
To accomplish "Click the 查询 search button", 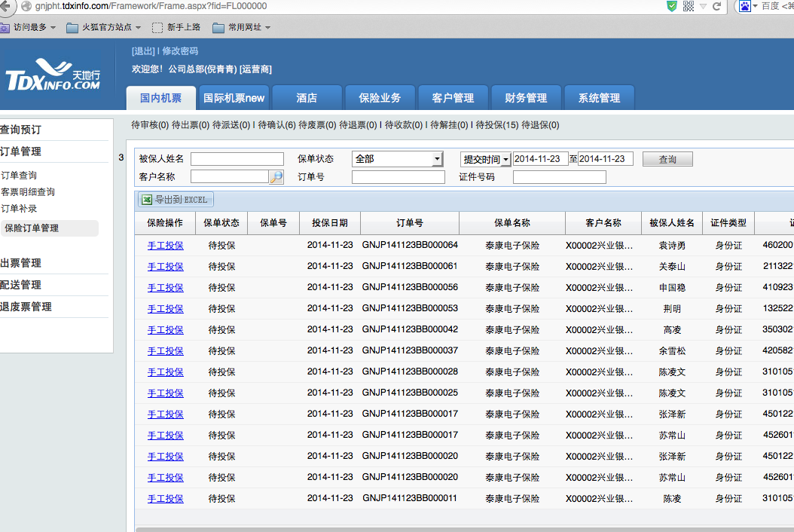I will [x=667, y=159].
